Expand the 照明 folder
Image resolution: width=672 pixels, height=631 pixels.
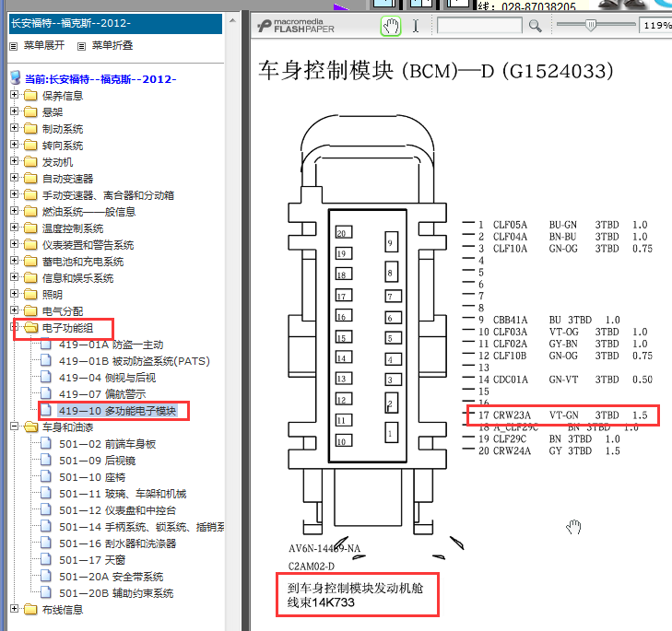[14, 294]
